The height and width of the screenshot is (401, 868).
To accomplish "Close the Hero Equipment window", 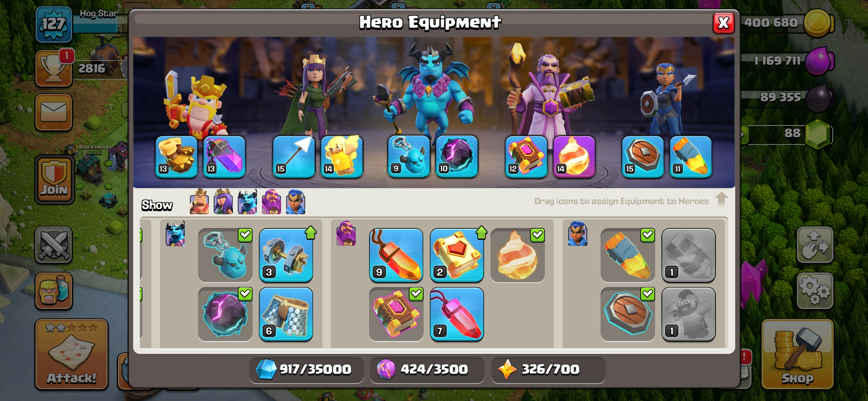I will click(x=723, y=23).
